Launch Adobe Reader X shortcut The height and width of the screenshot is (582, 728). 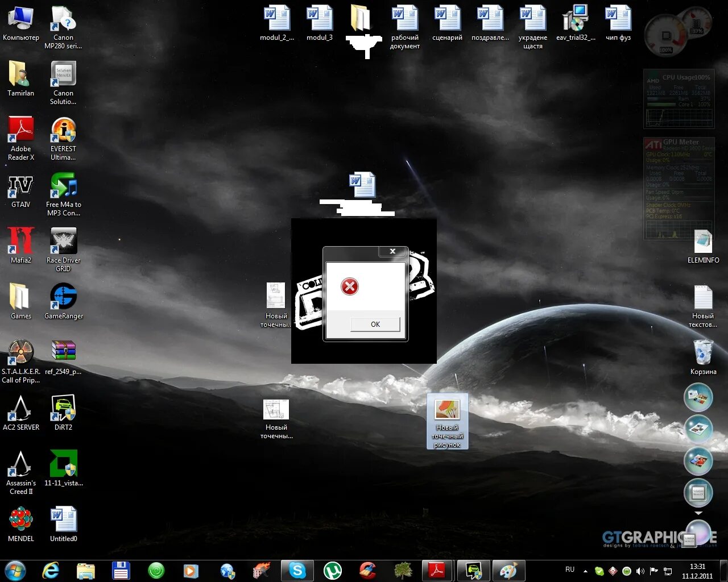pos(21,139)
